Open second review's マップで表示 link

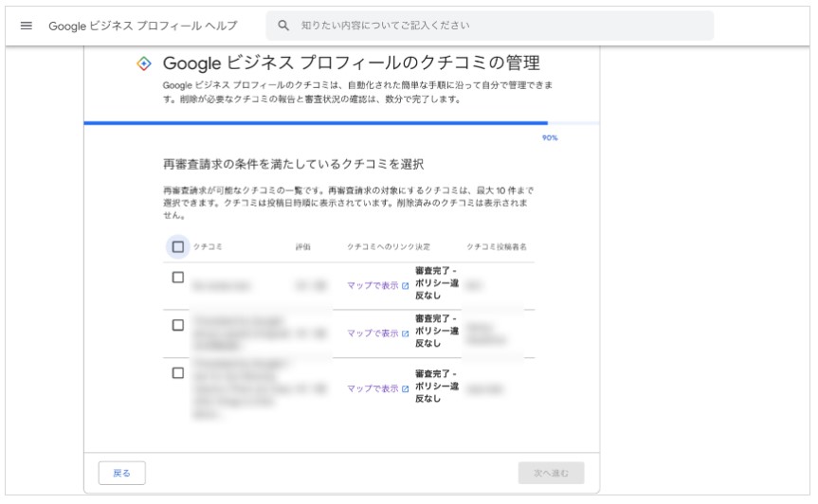(373, 333)
